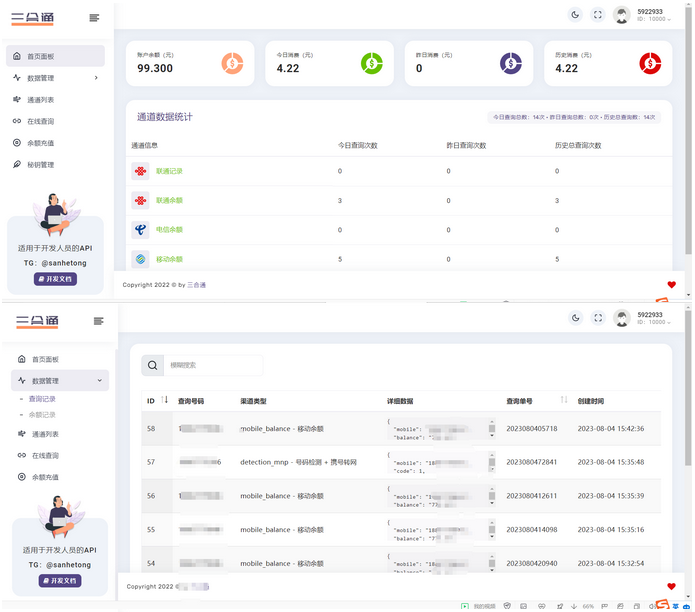Click the red historical consumption coin icon
The height and width of the screenshot is (612, 695).
(650, 63)
